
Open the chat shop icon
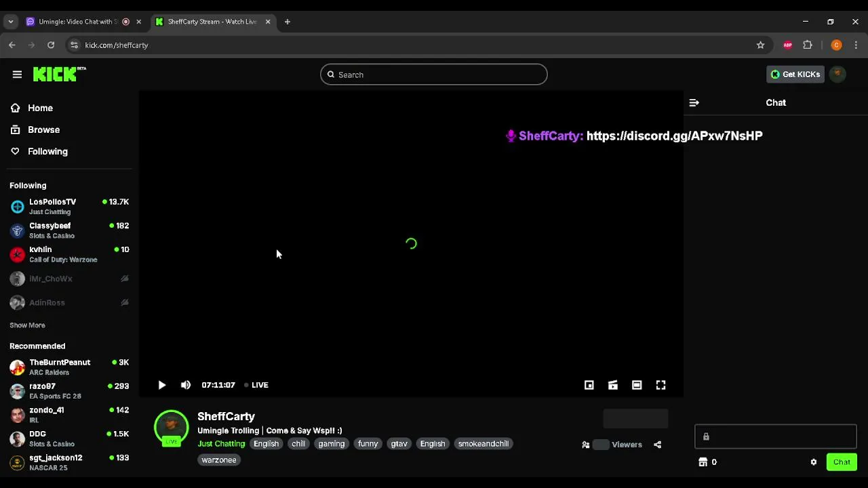pos(703,462)
